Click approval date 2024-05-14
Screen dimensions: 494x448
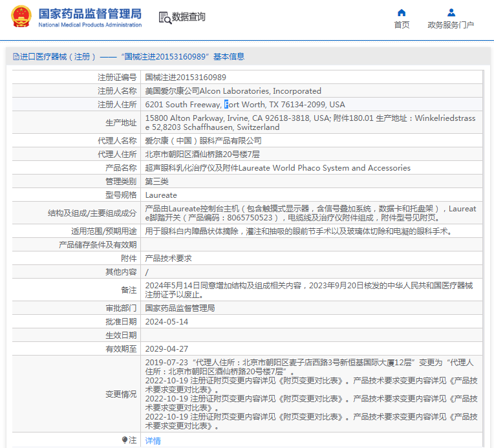[x=167, y=322]
